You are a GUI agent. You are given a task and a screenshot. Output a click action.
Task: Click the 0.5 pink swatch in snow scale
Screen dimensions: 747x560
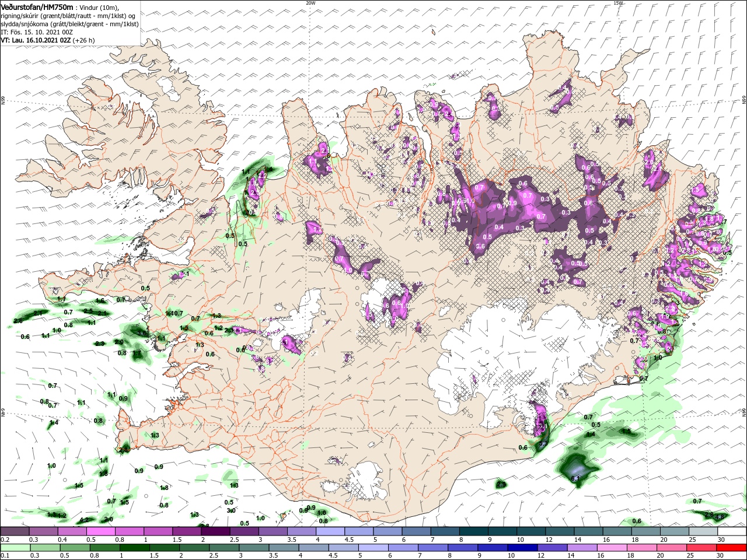coord(101,531)
